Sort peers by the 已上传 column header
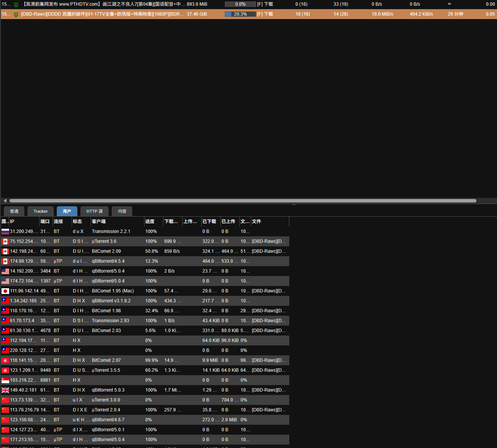 point(230,222)
